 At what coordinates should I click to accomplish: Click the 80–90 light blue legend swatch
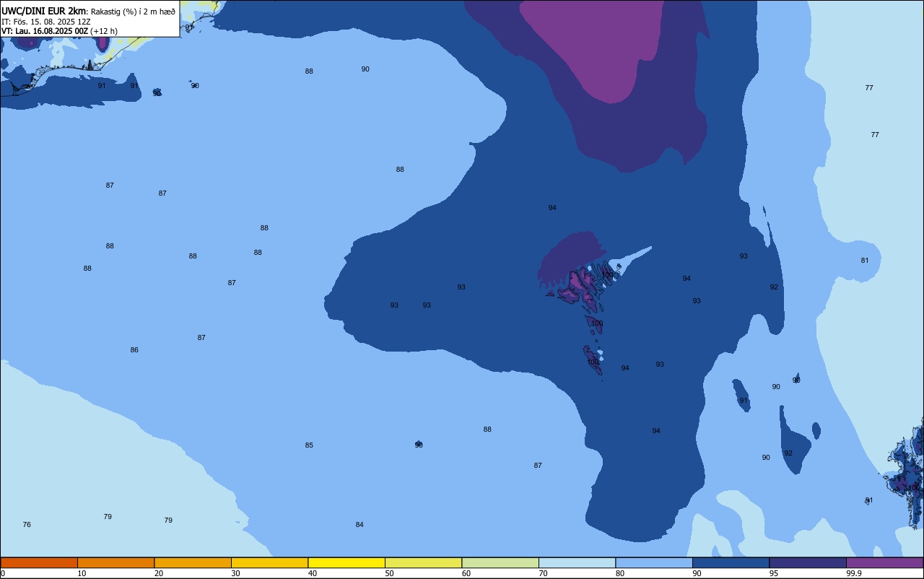click(x=654, y=562)
